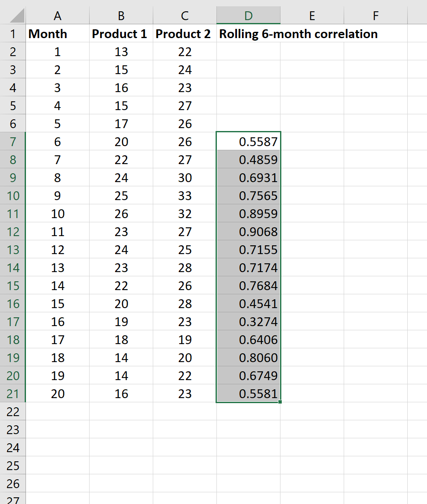Screen dimensions: 427x504
Task: Select the cell with Product 2 value 30
Action: coord(184,177)
